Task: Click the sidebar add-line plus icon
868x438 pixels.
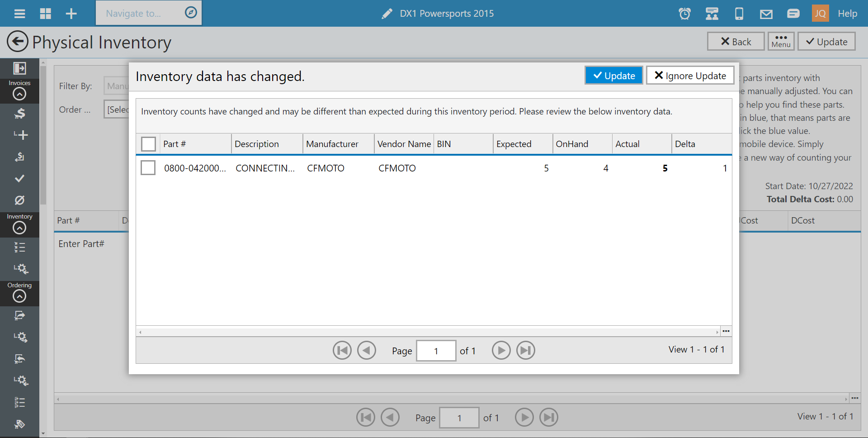Action: (x=20, y=135)
